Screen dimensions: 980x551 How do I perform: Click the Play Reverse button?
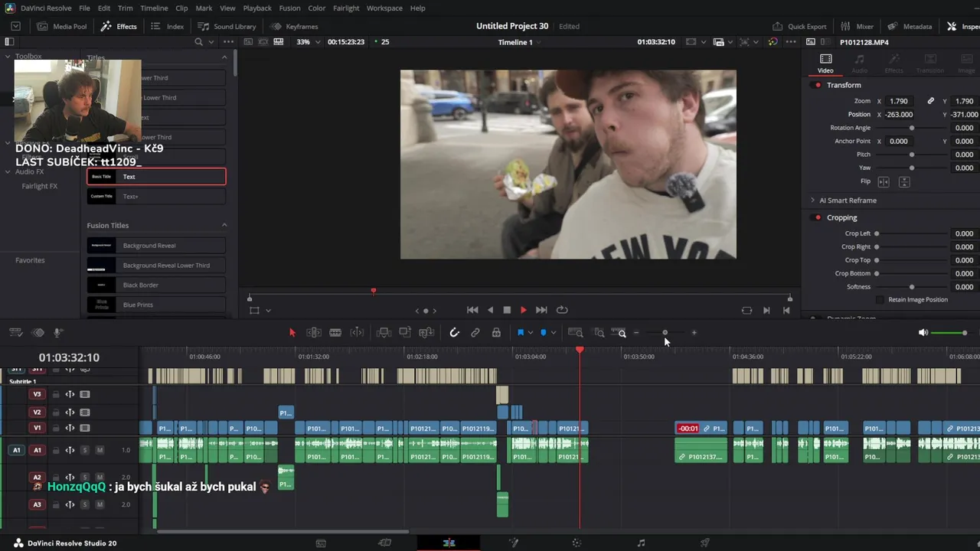[490, 310]
